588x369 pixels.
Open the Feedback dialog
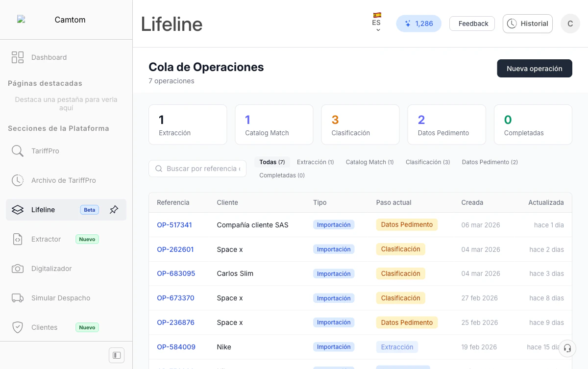[472, 23]
